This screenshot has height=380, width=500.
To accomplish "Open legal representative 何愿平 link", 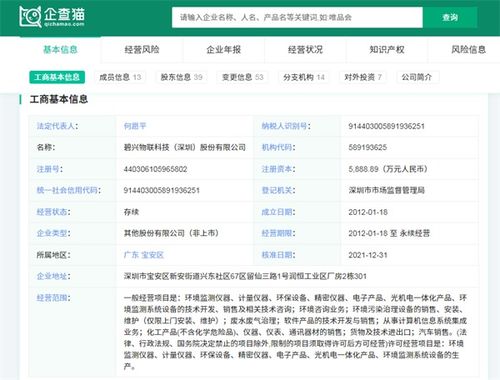I will [x=135, y=126].
